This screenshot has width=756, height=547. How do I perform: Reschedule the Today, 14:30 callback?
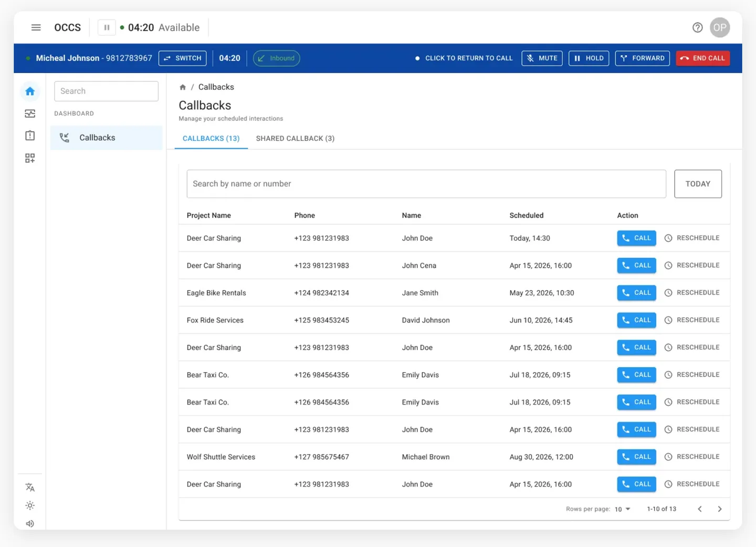[x=692, y=238]
